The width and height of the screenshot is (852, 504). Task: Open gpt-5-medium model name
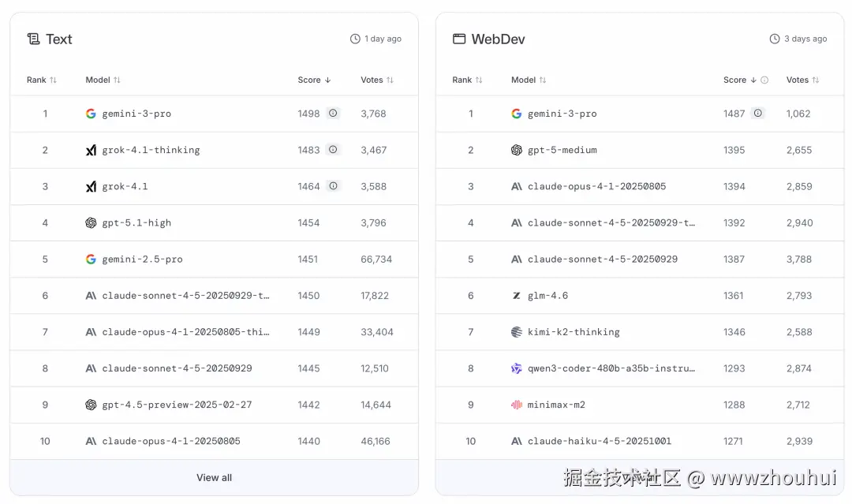click(562, 150)
